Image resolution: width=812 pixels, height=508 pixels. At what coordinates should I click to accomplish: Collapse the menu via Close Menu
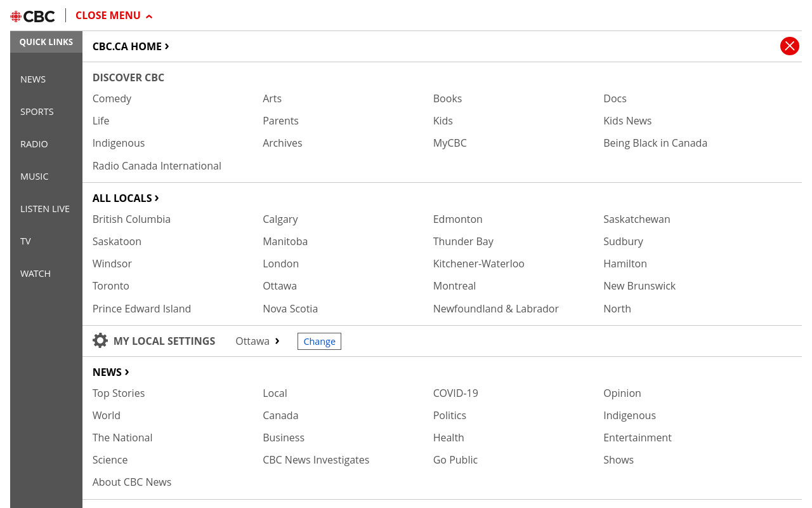[114, 15]
